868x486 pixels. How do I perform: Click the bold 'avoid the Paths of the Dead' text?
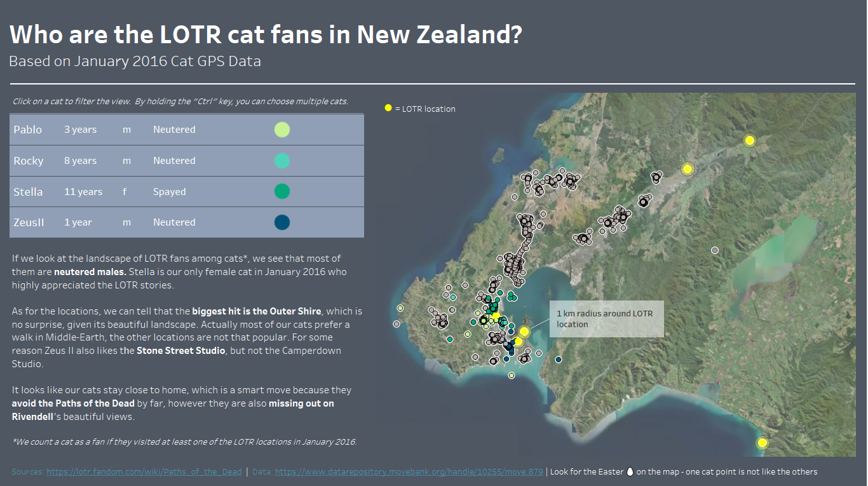[73, 403]
